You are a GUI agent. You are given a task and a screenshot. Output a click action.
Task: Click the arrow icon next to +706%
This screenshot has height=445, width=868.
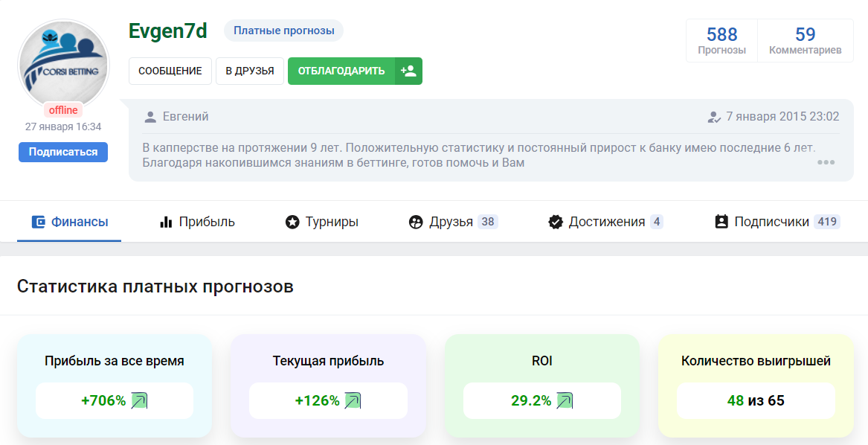tap(139, 401)
